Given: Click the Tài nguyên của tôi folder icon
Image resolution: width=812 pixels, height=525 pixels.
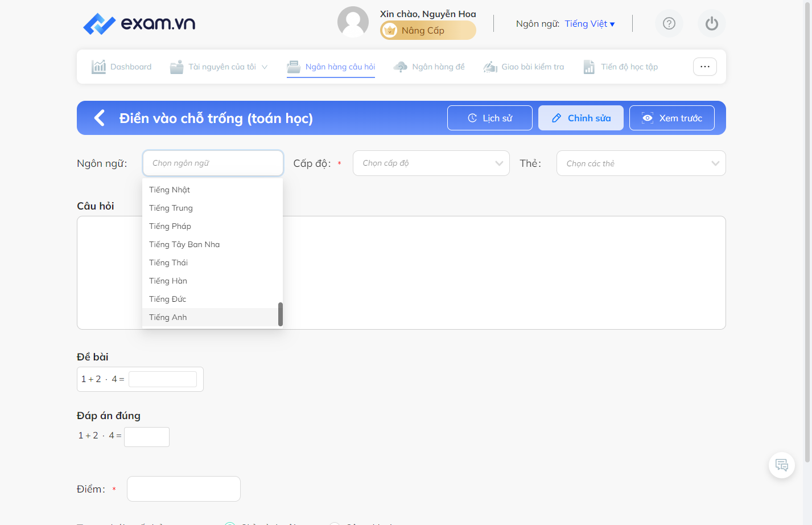Looking at the screenshot, I should coord(177,67).
